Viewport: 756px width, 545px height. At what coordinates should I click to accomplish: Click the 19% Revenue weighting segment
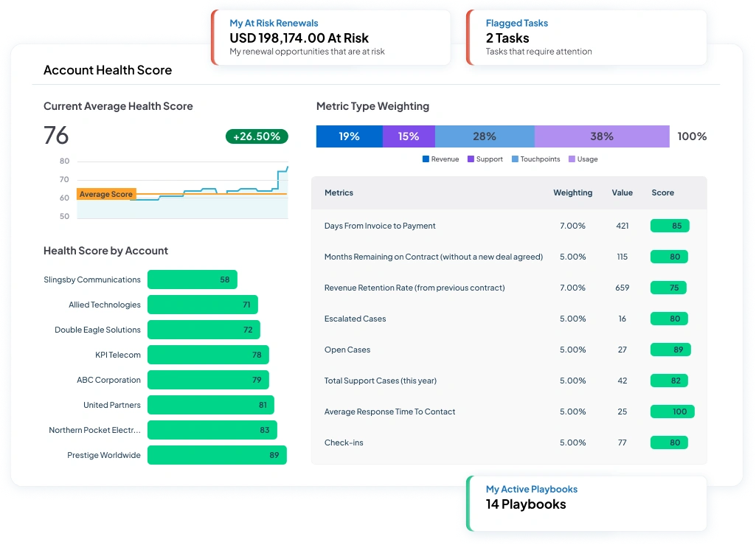tap(349, 136)
